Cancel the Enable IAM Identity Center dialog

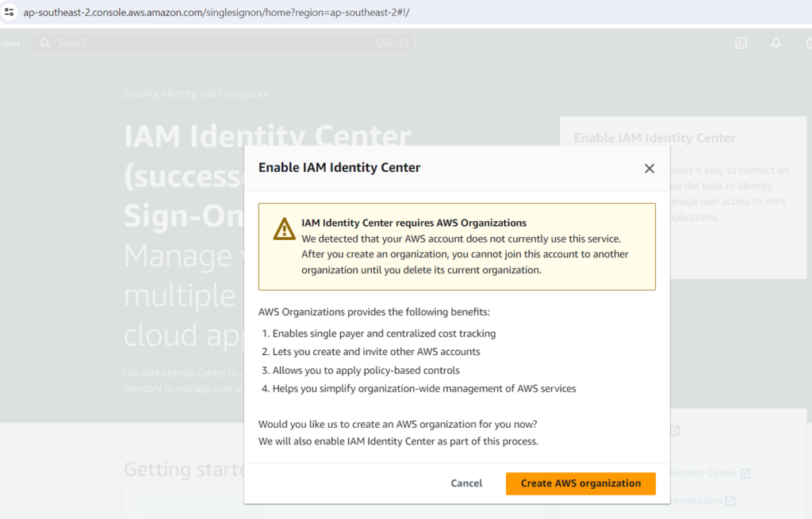click(x=466, y=483)
